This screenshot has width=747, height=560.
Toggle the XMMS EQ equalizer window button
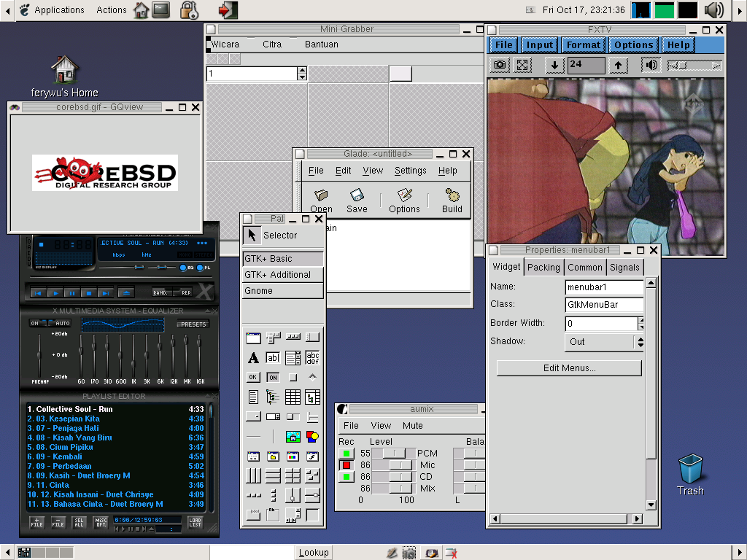pos(186,268)
